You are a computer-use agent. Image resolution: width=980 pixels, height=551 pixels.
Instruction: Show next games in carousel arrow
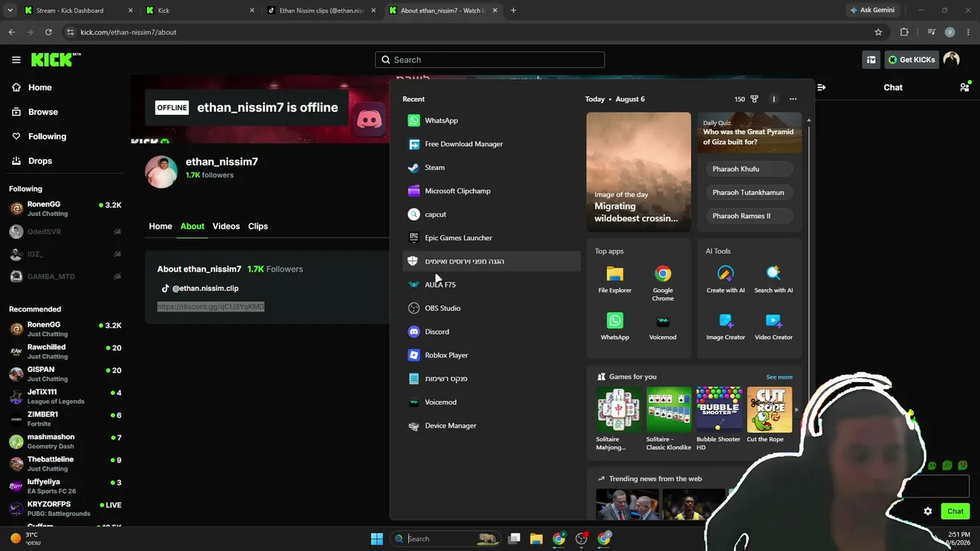pos(796,410)
